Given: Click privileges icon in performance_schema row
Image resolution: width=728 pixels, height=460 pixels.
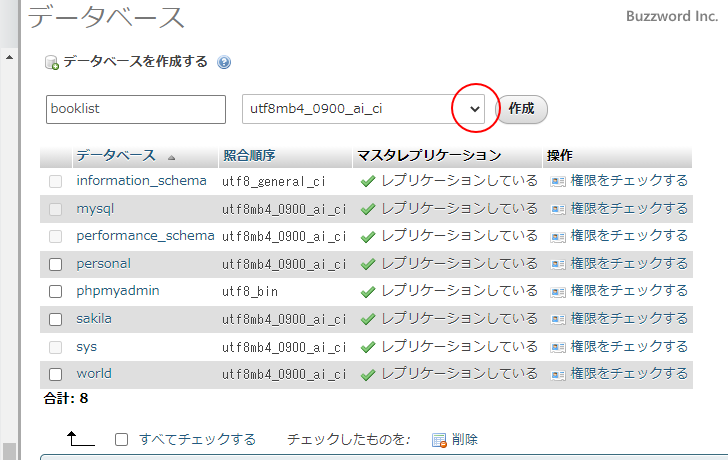Looking at the screenshot, I should (x=558, y=237).
